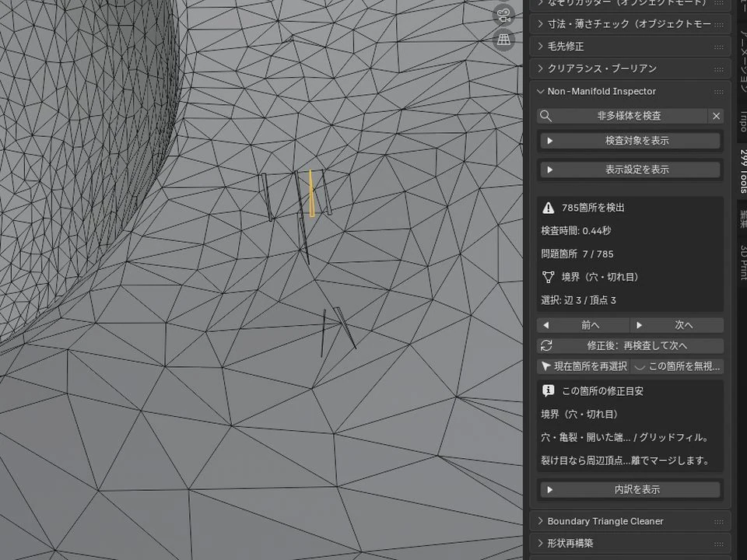Click the 裂け目なら周辺頂点 hint line
This screenshot has height=560, width=747.
coord(625,460)
